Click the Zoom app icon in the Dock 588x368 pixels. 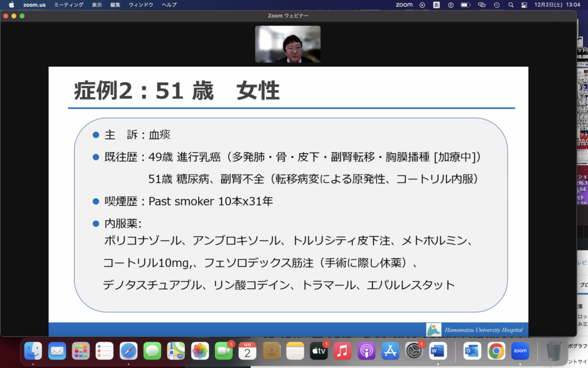[520, 350]
